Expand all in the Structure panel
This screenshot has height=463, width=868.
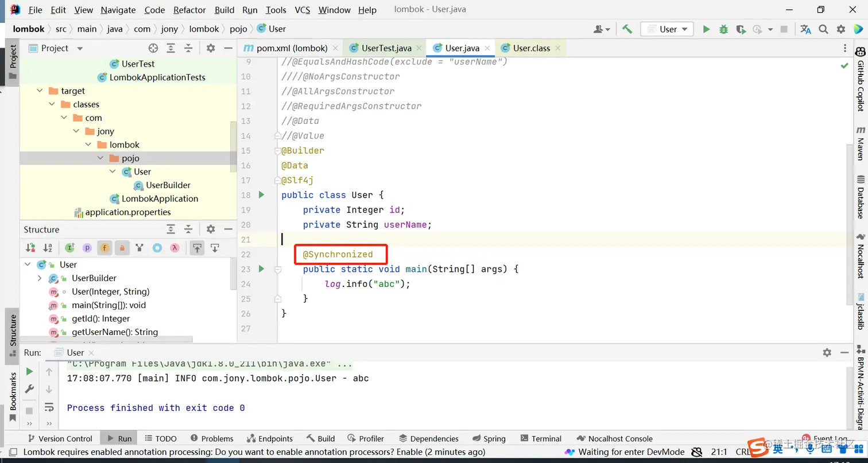(x=170, y=229)
